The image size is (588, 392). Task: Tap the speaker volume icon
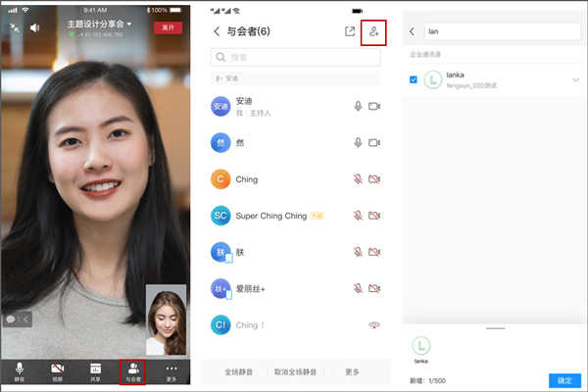click(x=35, y=27)
